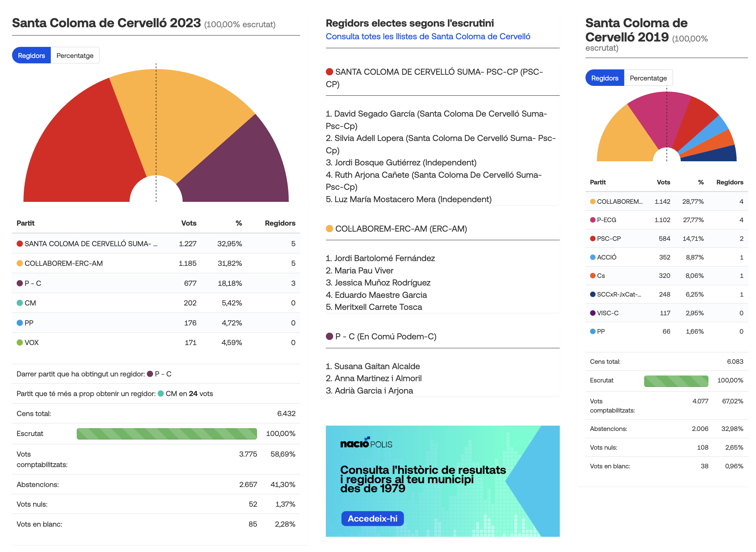
Task: Click the red dot beside PSC-CP 2019 row
Action: [592, 239]
